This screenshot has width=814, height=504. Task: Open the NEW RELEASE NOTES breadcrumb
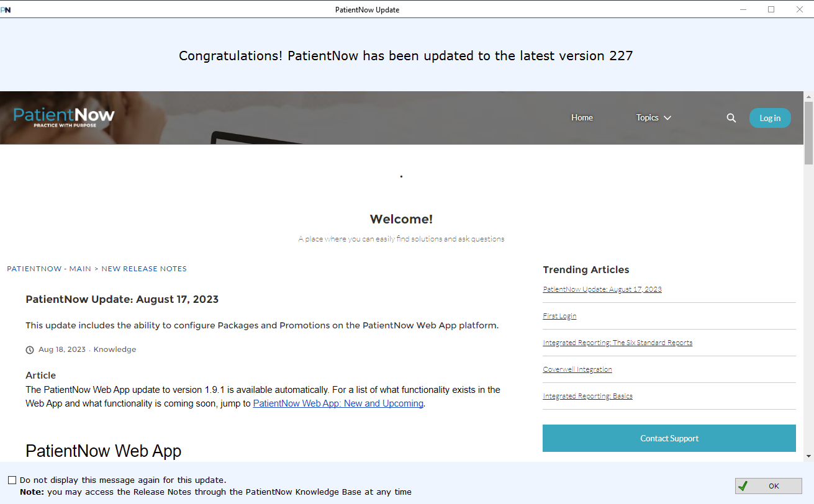tap(144, 268)
